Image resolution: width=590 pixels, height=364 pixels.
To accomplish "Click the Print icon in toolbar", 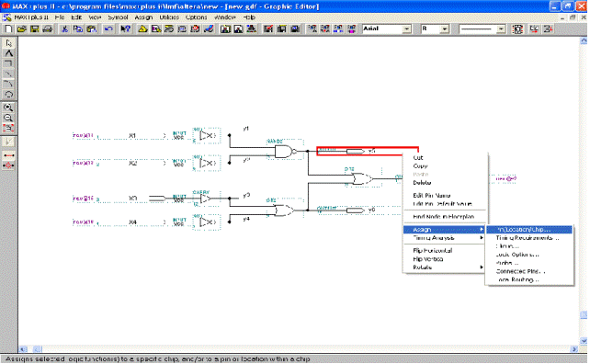I will (48, 29).
